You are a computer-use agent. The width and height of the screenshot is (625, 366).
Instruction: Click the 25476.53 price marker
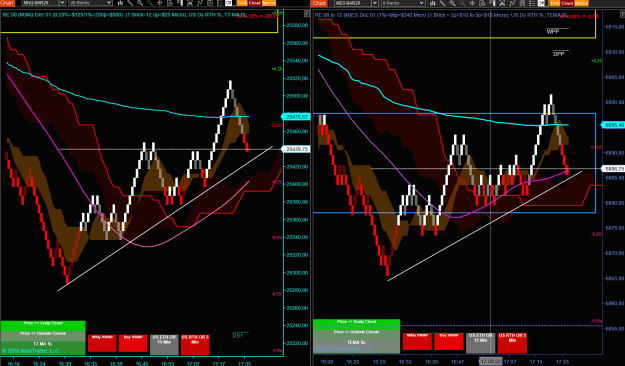point(295,117)
